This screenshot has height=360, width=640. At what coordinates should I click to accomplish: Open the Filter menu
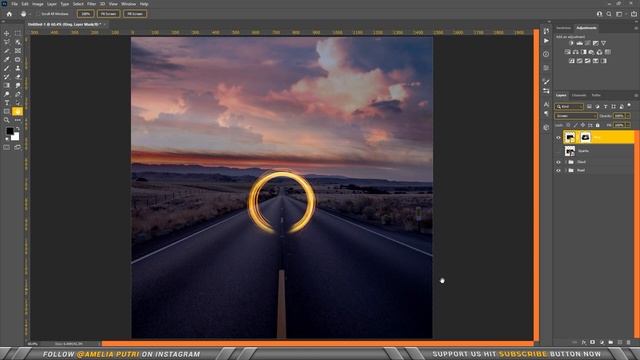tap(91, 4)
